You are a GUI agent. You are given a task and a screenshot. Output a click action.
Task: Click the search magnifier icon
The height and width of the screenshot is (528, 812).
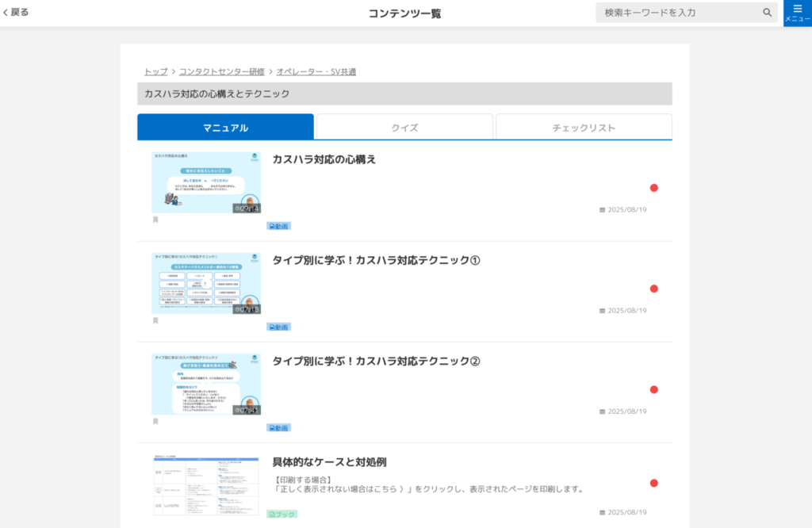[767, 13]
